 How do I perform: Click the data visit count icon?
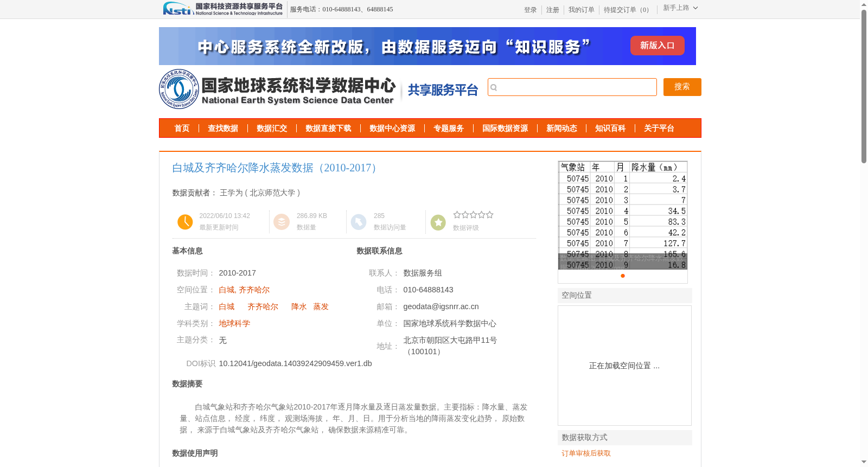(359, 222)
